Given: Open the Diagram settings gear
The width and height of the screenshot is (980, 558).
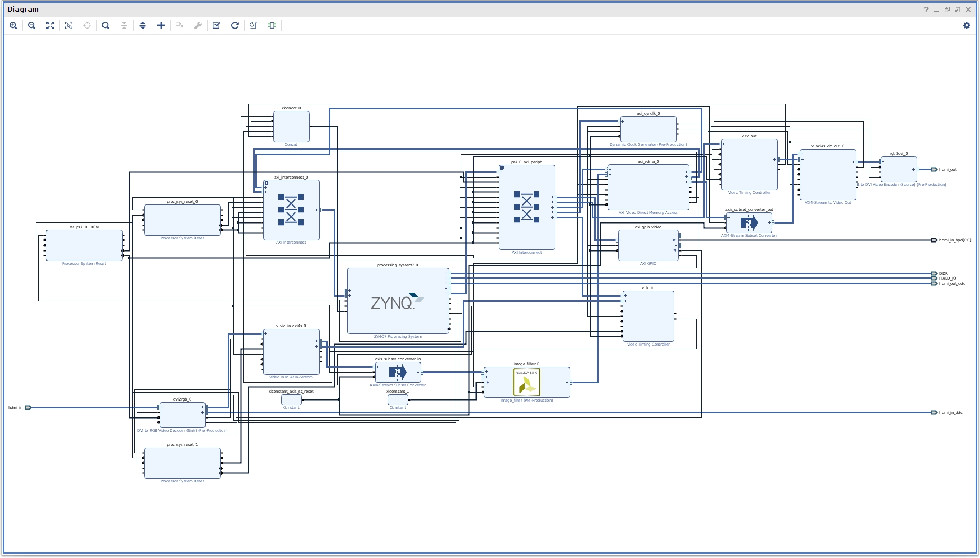Looking at the screenshot, I should point(966,25).
